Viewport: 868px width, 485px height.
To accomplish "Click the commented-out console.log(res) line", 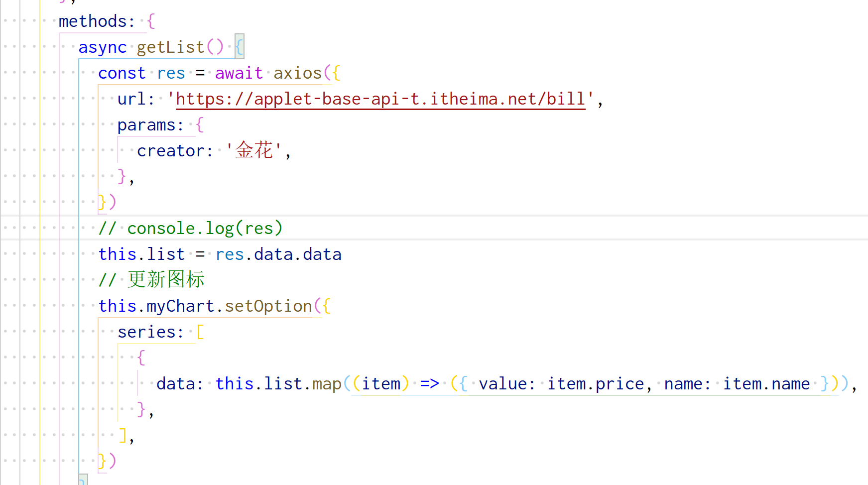I will pyautogui.click(x=190, y=229).
